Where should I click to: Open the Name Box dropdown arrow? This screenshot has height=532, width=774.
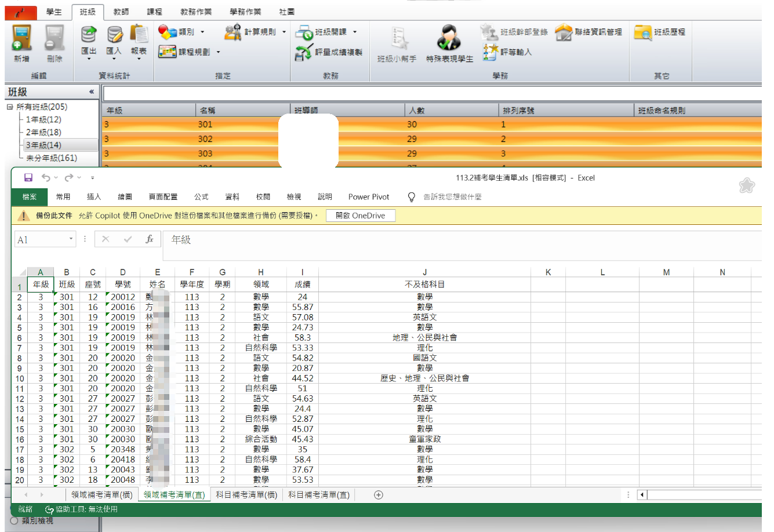[x=71, y=239]
